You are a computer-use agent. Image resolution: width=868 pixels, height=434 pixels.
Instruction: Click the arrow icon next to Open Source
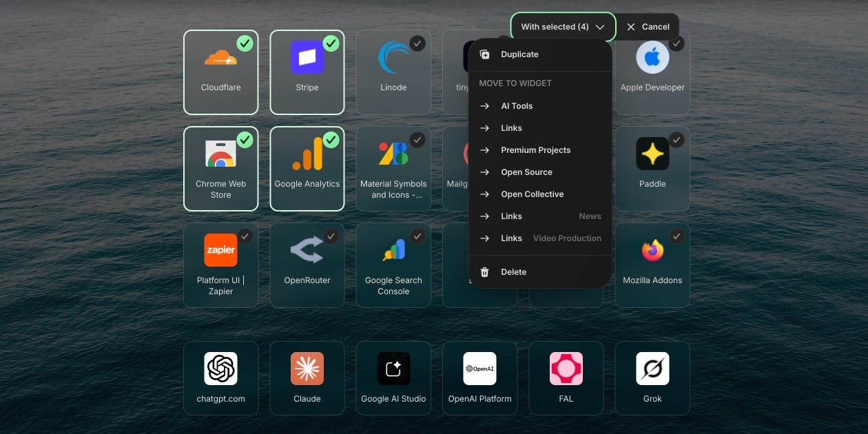[485, 172]
